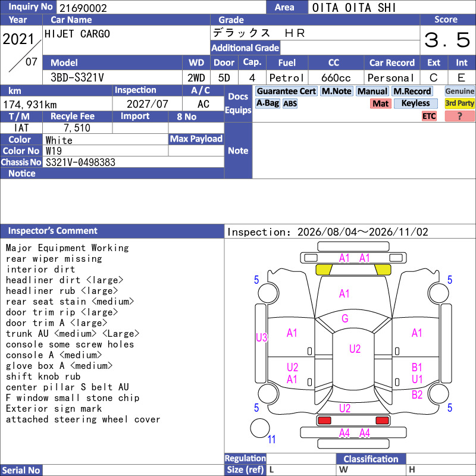
Task: Select the red Mat badge
Action: click(x=380, y=104)
